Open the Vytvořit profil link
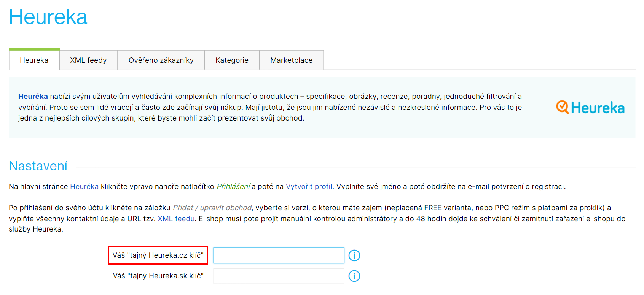644x295 pixels. [309, 187]
